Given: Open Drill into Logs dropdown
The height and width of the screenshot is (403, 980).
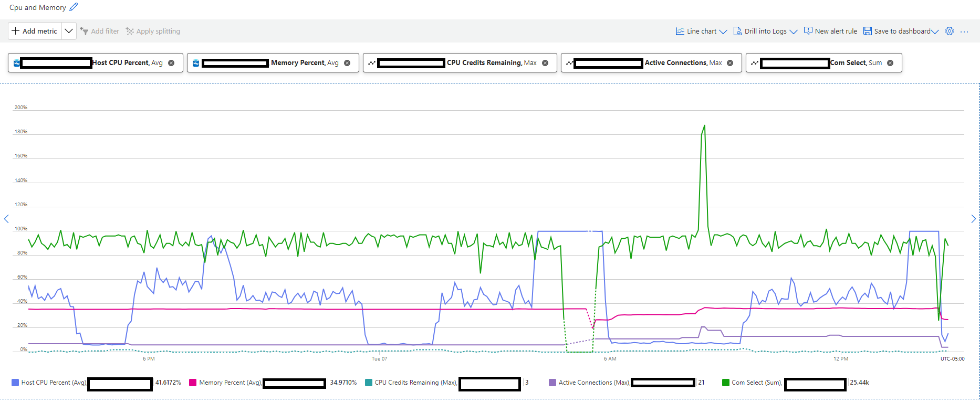Looking at the screenshot, I should (765, 31).
